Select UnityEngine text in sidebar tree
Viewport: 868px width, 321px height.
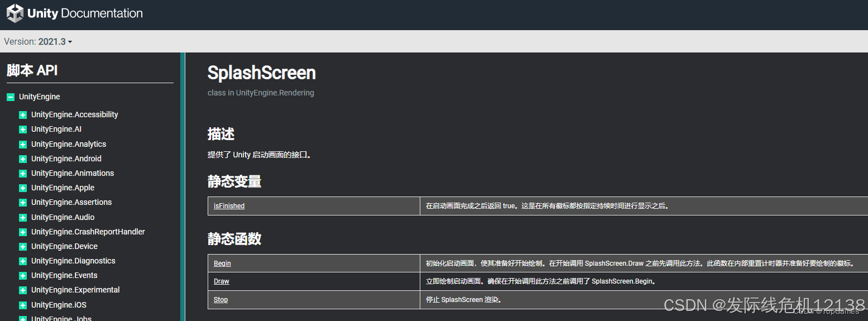(40, 97)
